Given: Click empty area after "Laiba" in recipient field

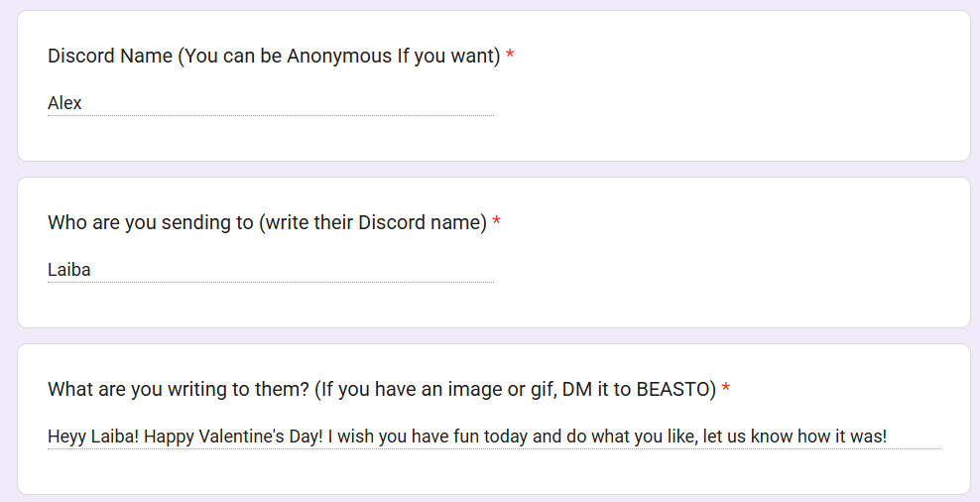Looking at the screenshot, I should pyautogui.click(x=298, y=270).
